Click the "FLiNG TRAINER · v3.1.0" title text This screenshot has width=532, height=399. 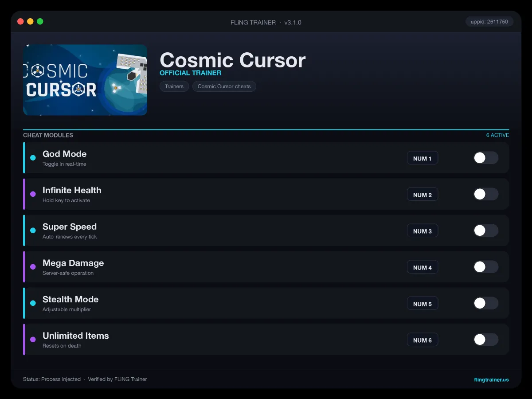tap(266, 22)
